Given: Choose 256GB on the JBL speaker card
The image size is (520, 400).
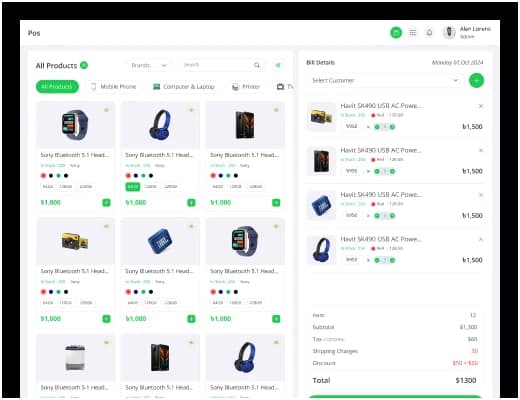Looking at the screenshot, I should pos(171,303).
